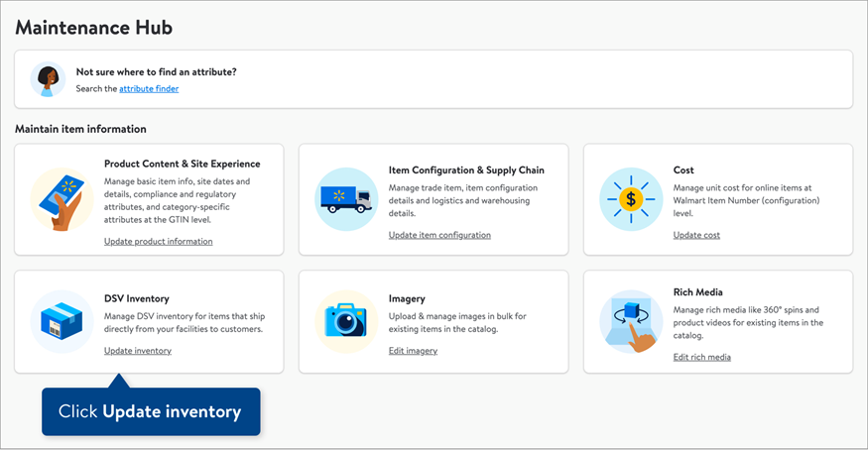Select the DSV Inventory card title
The image size is (868, 450).
point(137,297)
